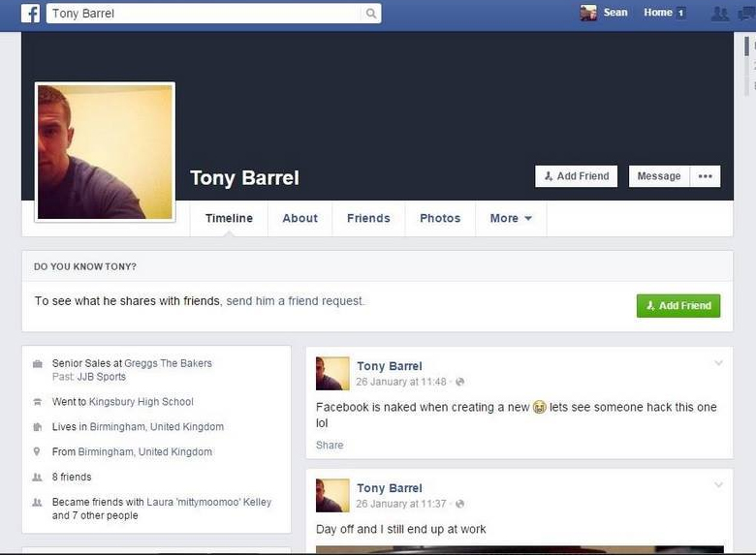This screenshot has width=756, height=556.
Task: Click Share under the Facebook is naked post
Action: point(330,446)
